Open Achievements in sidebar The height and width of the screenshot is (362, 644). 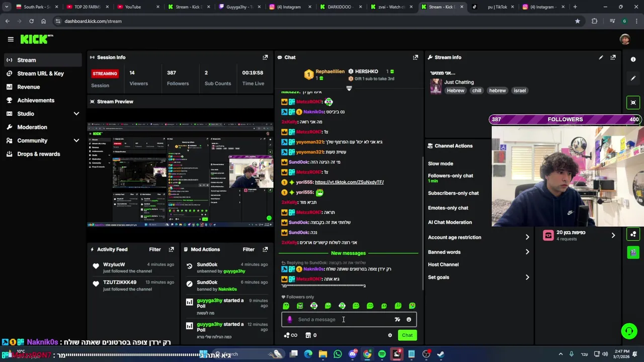[x=36, y=100]
